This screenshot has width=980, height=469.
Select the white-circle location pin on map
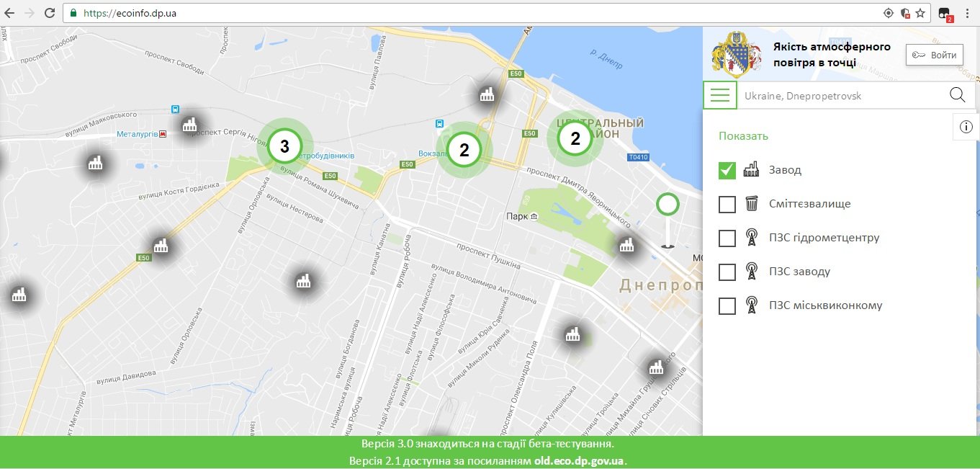[x=667, y=205]
